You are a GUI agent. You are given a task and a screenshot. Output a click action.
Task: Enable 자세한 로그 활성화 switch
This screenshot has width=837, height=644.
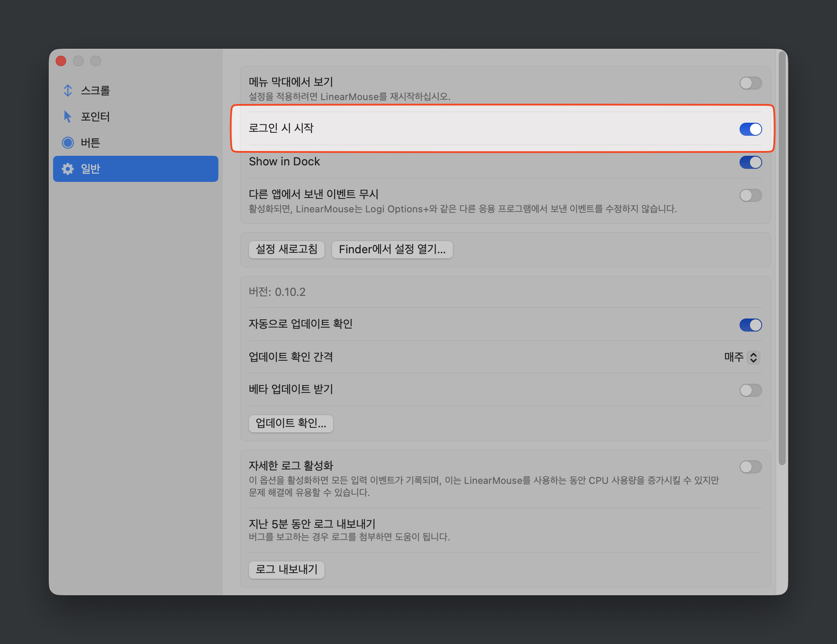point(750,467)
